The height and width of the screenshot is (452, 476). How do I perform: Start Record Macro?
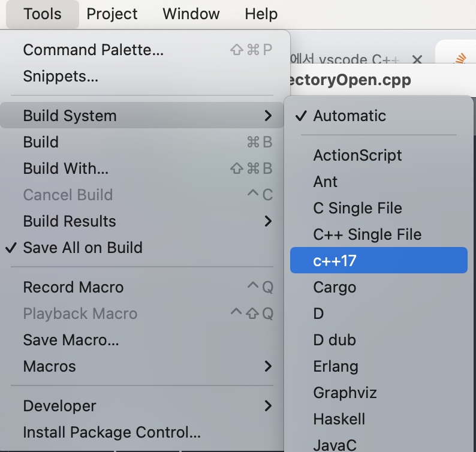(141, 287)
